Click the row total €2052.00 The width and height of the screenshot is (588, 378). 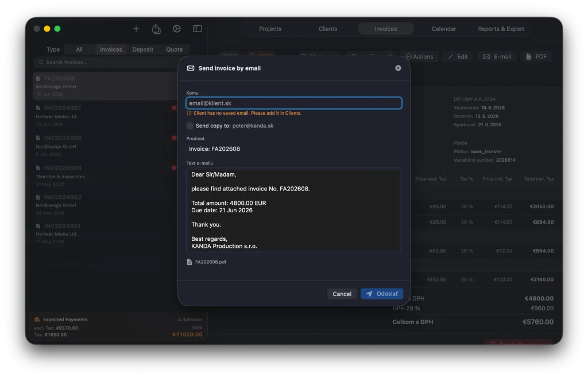click(541, 206)
